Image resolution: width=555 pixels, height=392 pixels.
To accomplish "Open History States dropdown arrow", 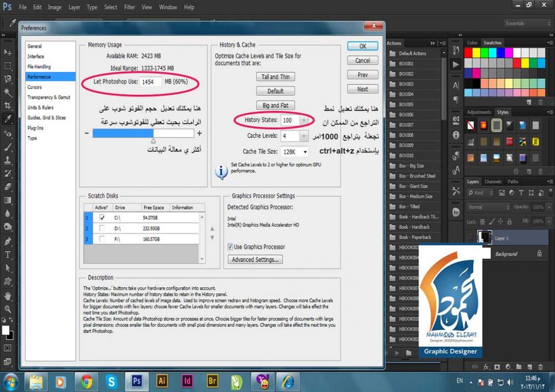I will [304, 120].
